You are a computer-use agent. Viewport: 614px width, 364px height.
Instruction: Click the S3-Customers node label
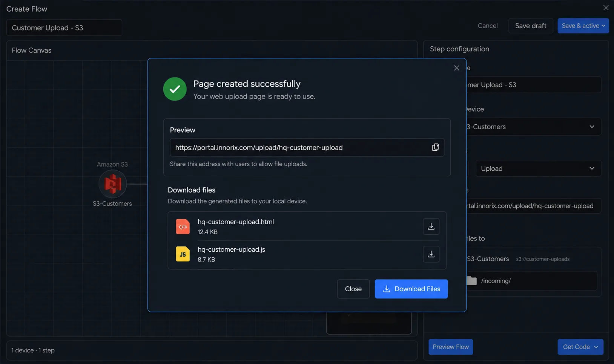pos(112,203)
